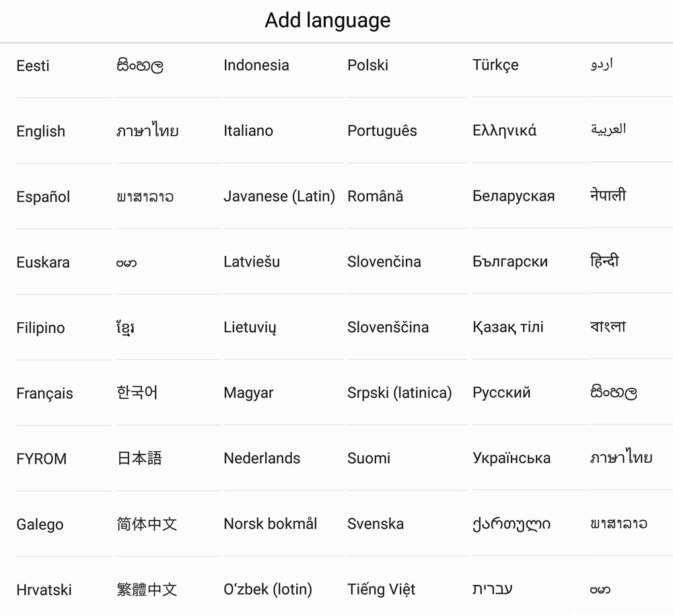The image size is (673, 616).
Task: Choose the Nederlands language option
Action: click(x=262, y=458)
